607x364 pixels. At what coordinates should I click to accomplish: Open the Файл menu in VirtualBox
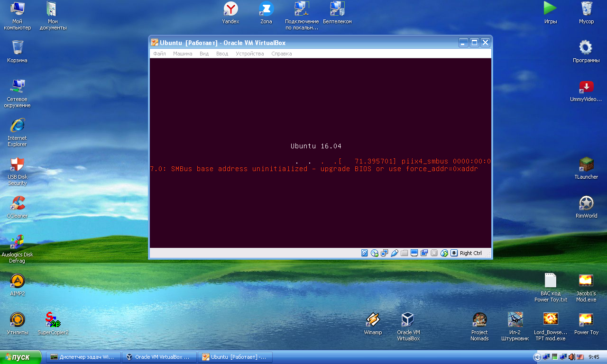tap(159, 54)
